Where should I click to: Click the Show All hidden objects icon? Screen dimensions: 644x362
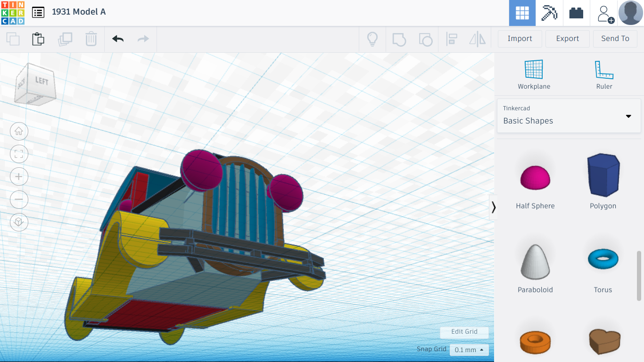click(x=372, y=39)
